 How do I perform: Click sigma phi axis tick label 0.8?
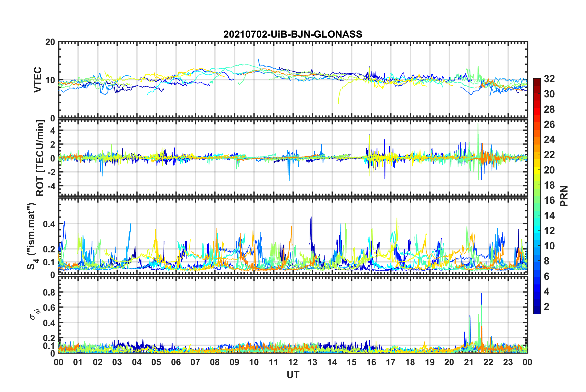coord(49,292)
